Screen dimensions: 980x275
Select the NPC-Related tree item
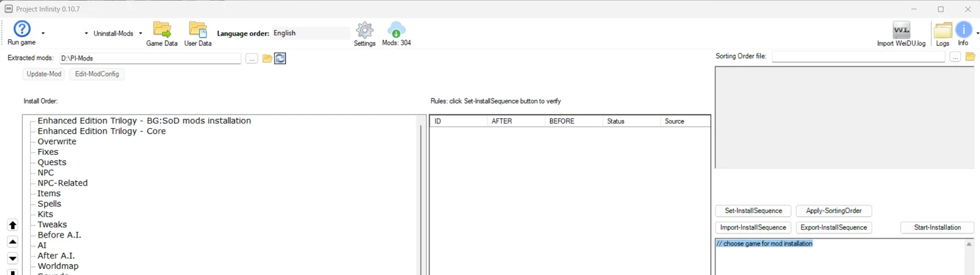(62, 183)
